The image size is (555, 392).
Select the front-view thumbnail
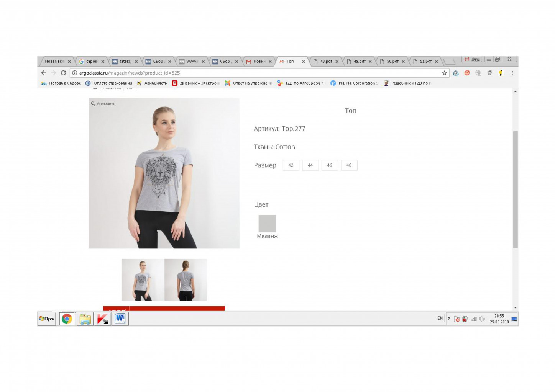pos(143,280)
